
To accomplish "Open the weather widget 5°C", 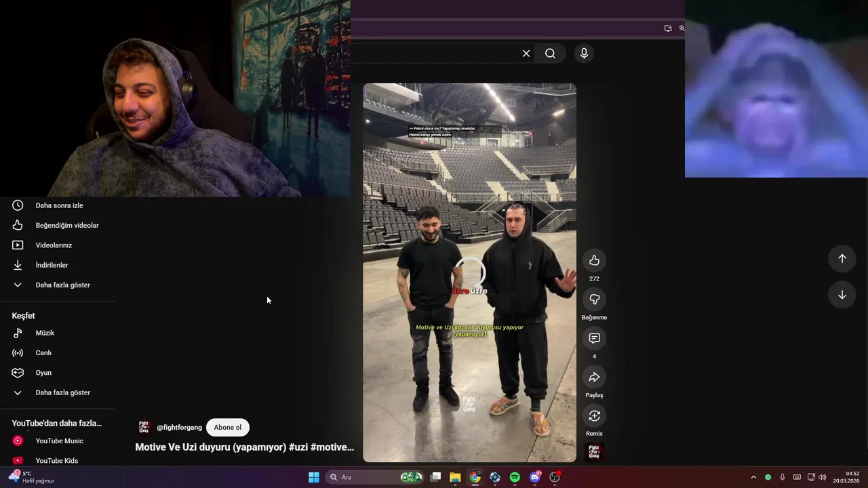I will tap(31, 477).
